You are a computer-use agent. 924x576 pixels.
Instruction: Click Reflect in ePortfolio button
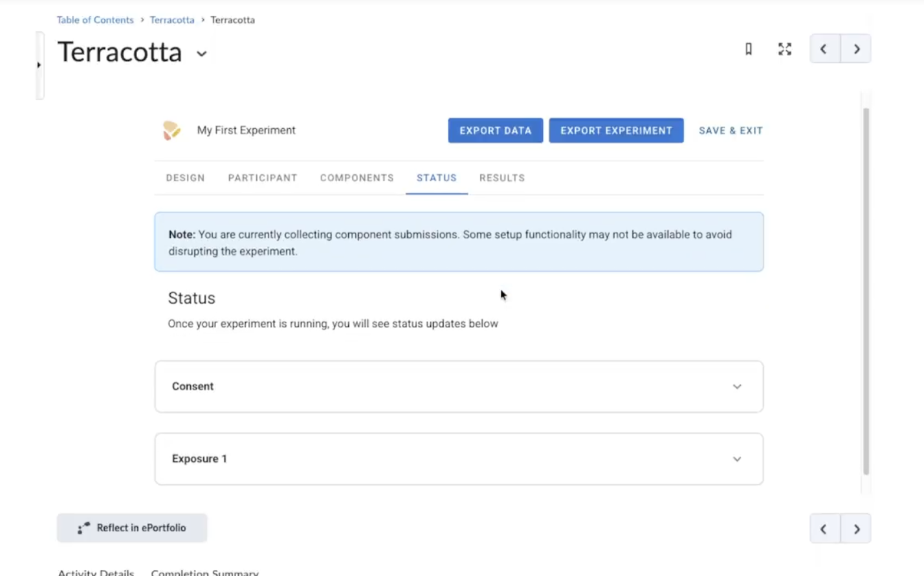(132, 528)
